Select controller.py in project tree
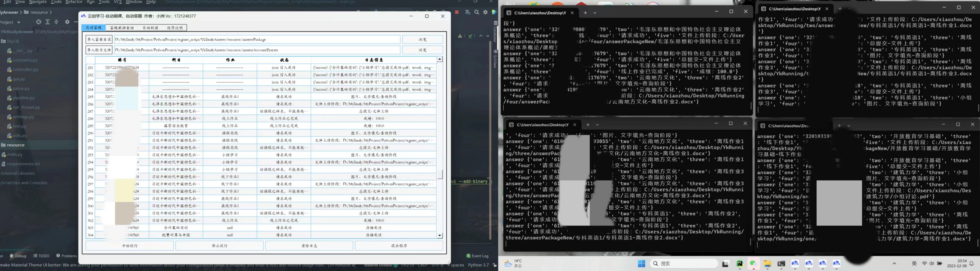The width and height of the screenshot is (980, 271). click(x=25, y=70)
